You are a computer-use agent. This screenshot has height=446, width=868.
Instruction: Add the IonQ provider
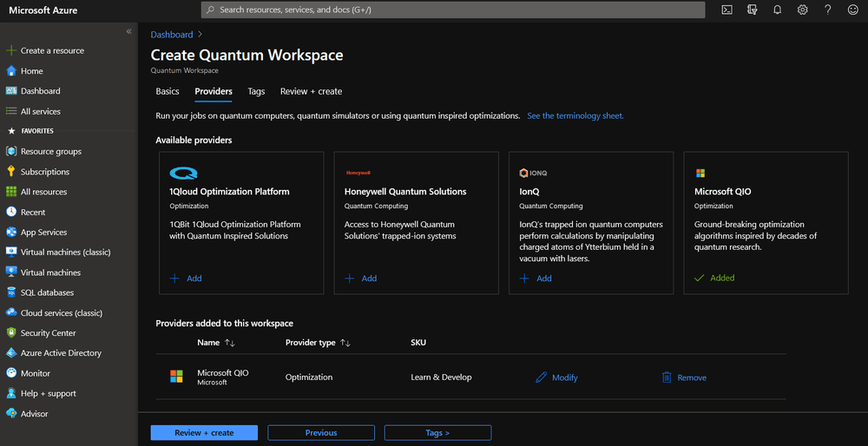(536, 279)
